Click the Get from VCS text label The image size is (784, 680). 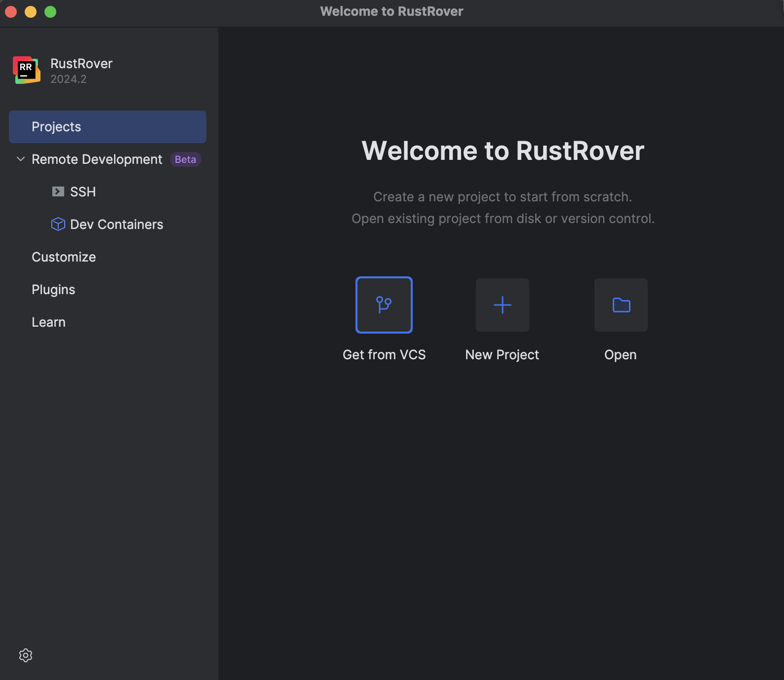(x=384, y=355)
